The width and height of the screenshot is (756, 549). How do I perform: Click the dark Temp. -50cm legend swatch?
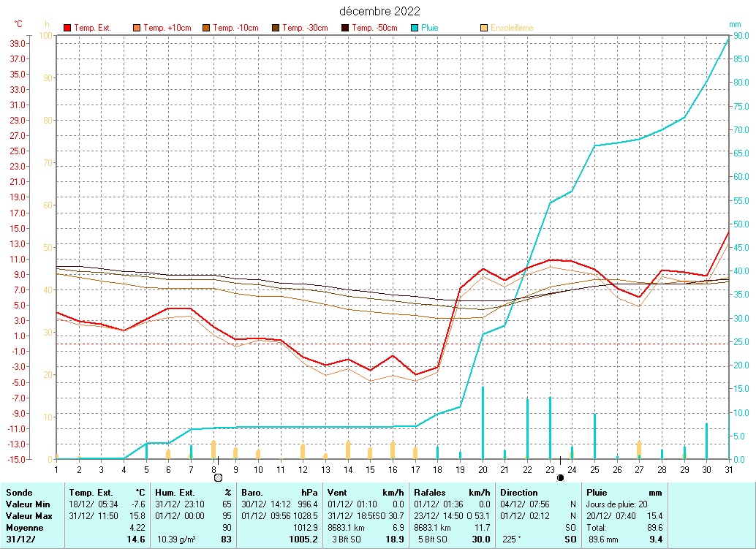(345, 29)
